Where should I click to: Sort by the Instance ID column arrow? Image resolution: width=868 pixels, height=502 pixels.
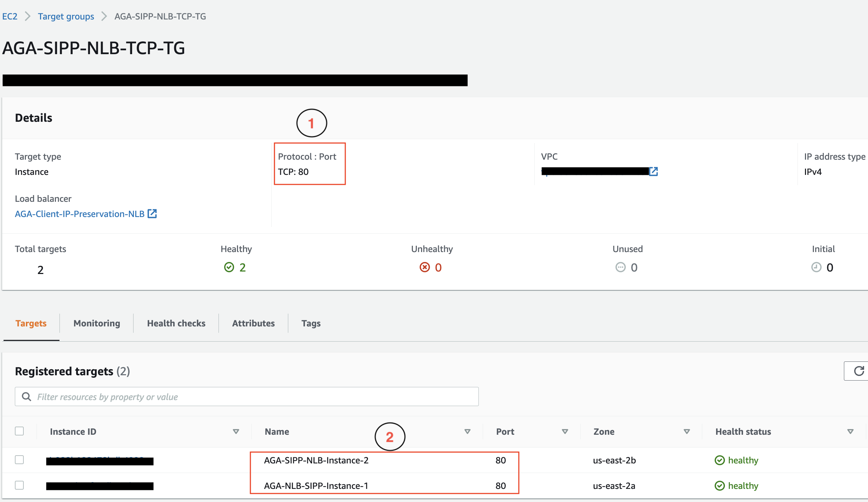pos(236,432)
